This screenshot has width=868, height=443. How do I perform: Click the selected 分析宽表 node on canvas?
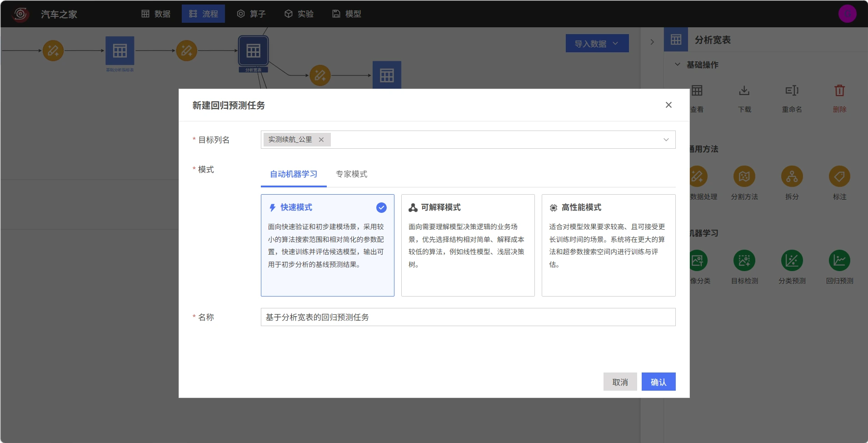click(253, 50)
